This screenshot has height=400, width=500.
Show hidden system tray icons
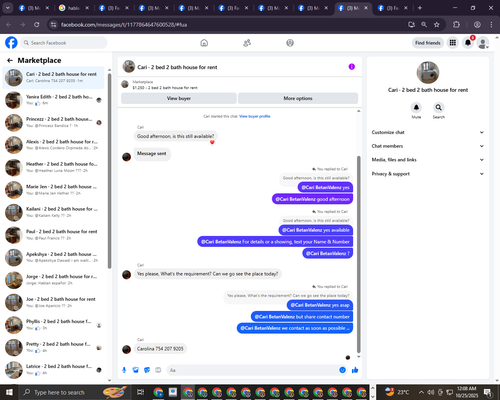tap(421, 392)
